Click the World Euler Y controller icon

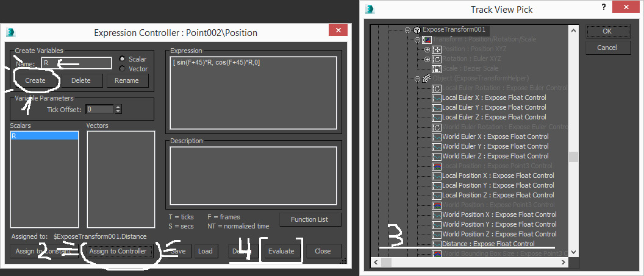437,146
